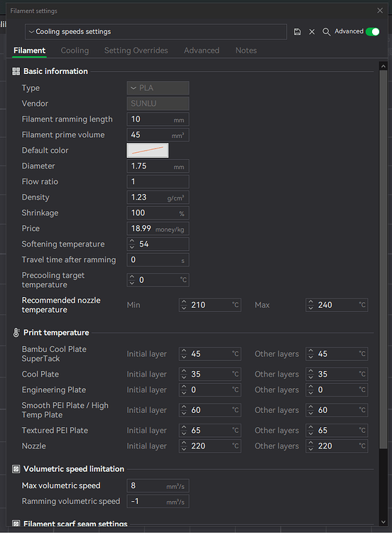
Task: Increase Textured PEI Other layers temperature
Action: [x=311, y=427]
